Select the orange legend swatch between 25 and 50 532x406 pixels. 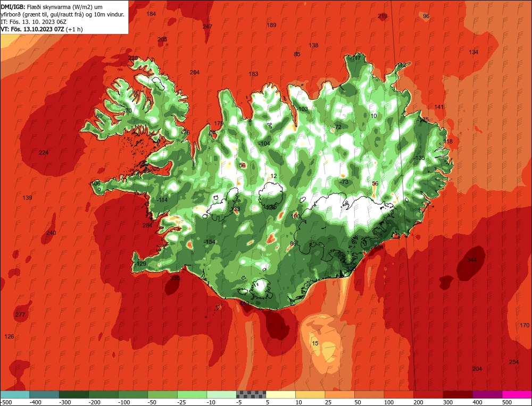(339, 394)
